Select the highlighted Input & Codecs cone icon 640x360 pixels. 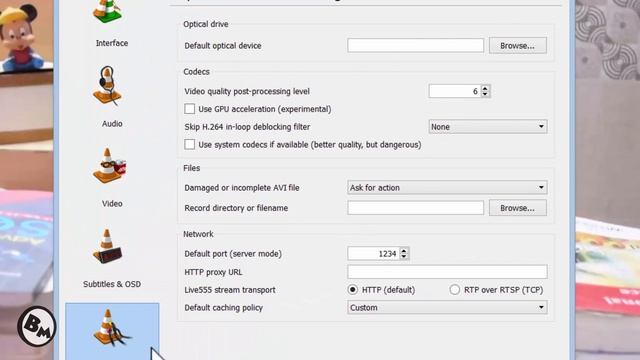(111, 328)
